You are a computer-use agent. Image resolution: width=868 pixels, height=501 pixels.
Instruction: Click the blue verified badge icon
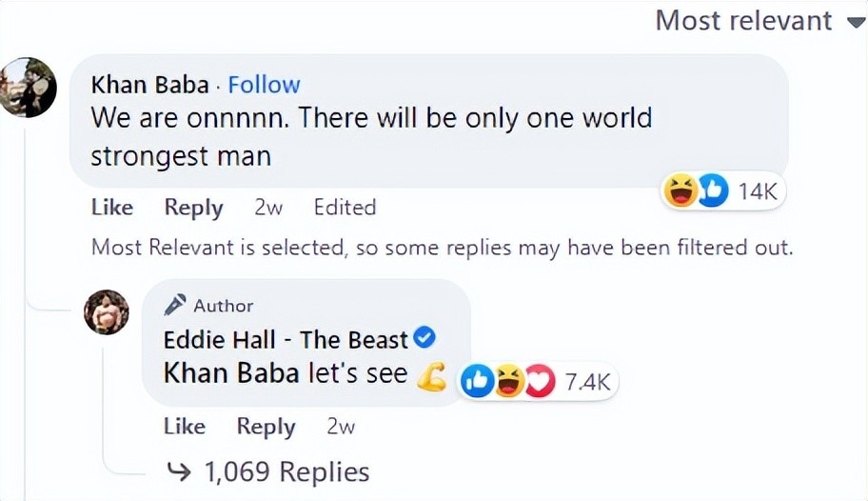point(425,338)
